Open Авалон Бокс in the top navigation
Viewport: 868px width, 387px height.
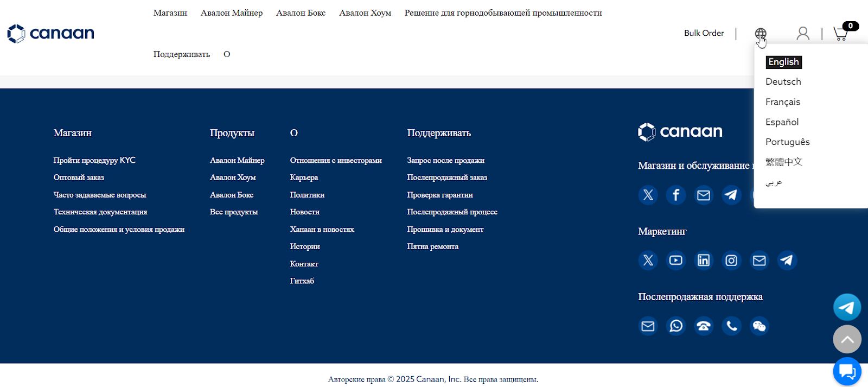[x=301, y=13]
